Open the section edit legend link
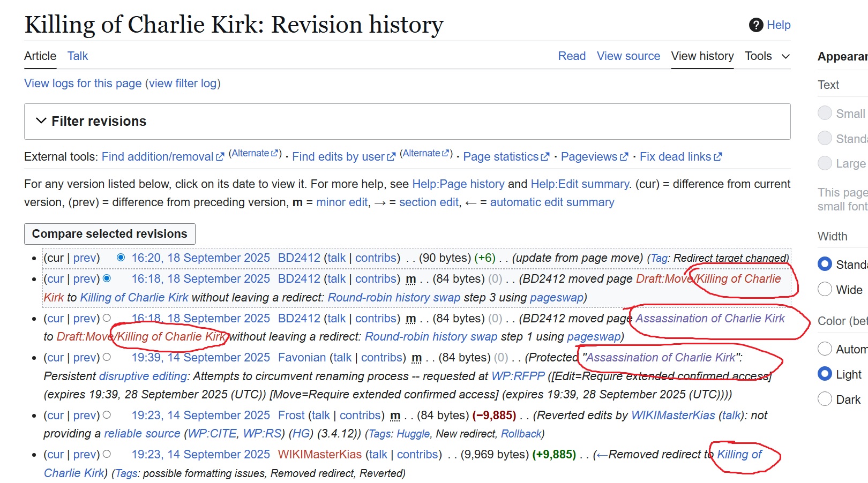 coord(429,202)
